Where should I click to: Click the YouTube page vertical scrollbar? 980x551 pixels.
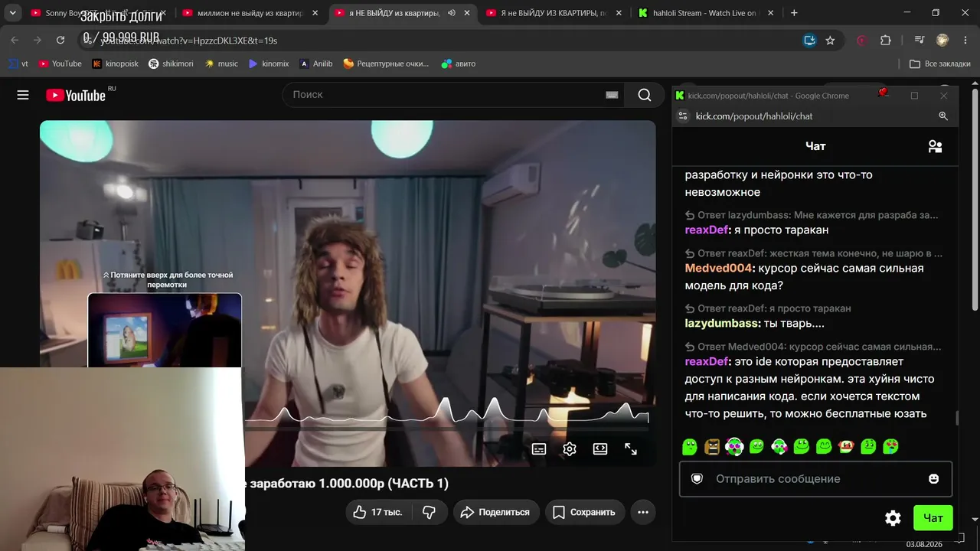pos(975,201)
